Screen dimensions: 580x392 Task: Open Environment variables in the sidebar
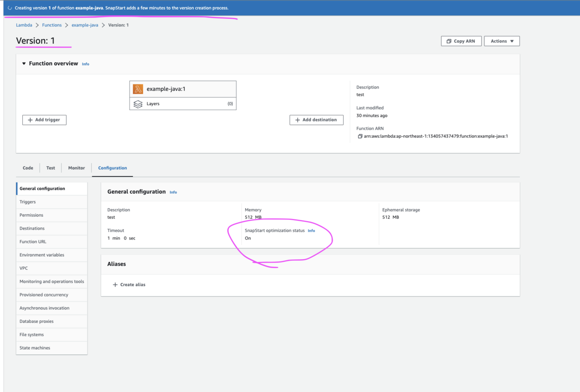(x=52, y=255)
